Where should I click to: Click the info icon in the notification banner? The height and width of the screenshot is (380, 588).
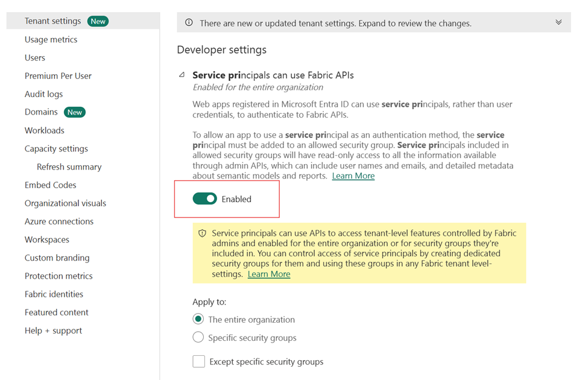point(189,23)
